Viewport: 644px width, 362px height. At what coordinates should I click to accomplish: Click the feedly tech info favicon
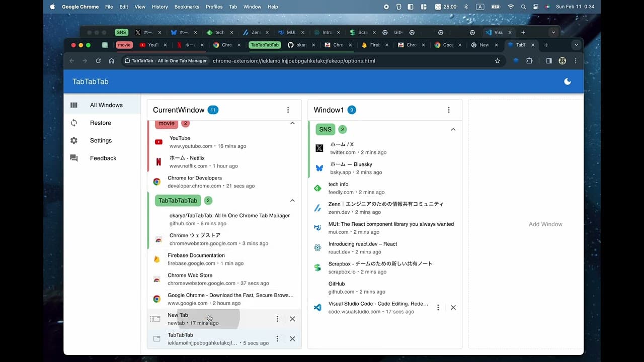[317, 188]
